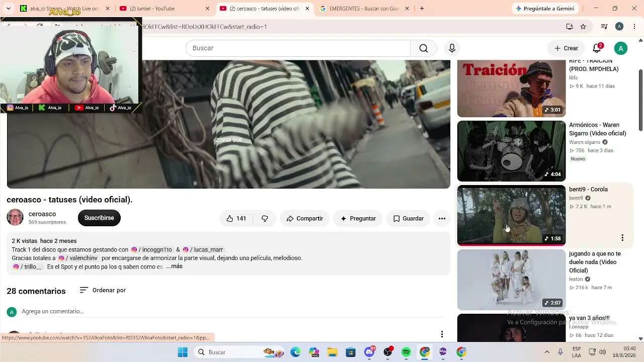Expand description with ...más
The image size is (644, 362).
pos(175,266)
